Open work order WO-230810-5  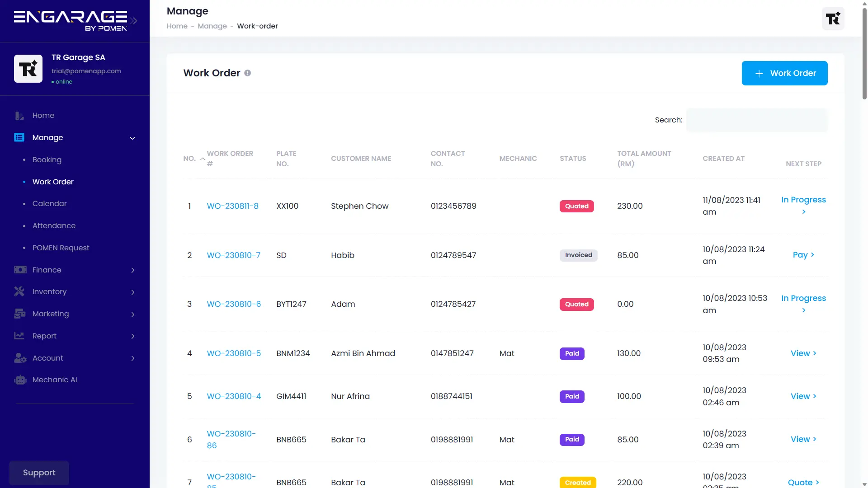tap(234, 353)
